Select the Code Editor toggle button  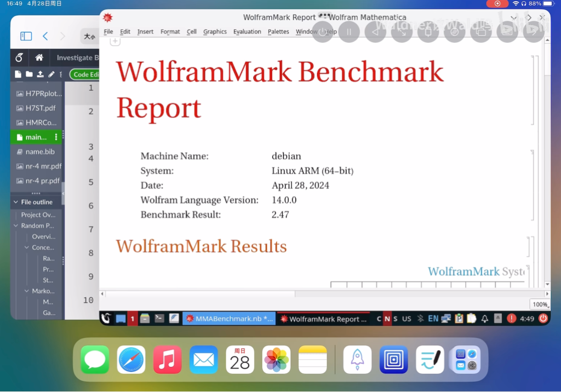85,74
